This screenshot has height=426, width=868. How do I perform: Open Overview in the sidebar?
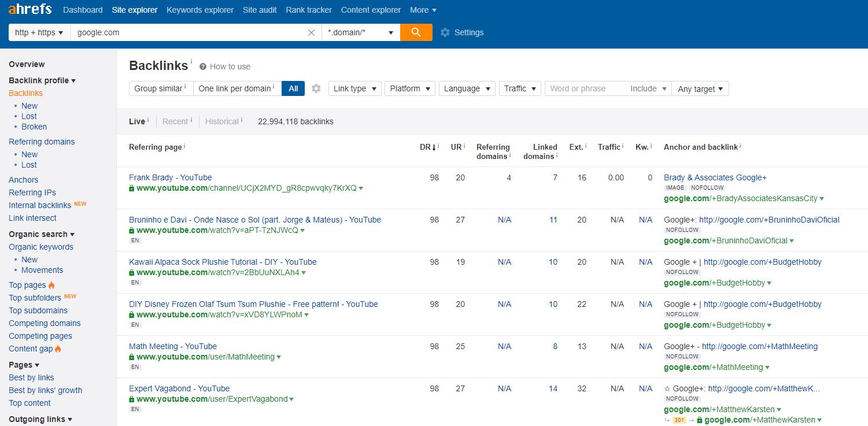point(27,64)
